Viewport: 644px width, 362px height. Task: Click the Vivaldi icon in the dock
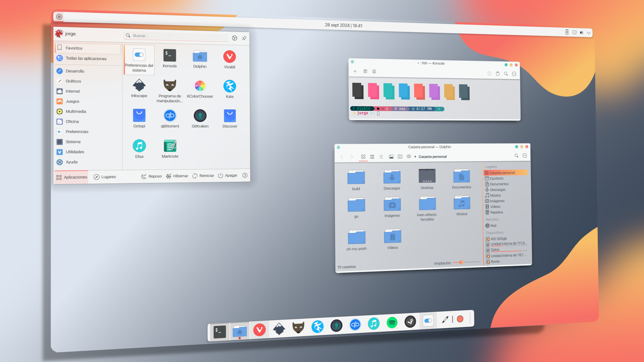[x=260, y=329]
